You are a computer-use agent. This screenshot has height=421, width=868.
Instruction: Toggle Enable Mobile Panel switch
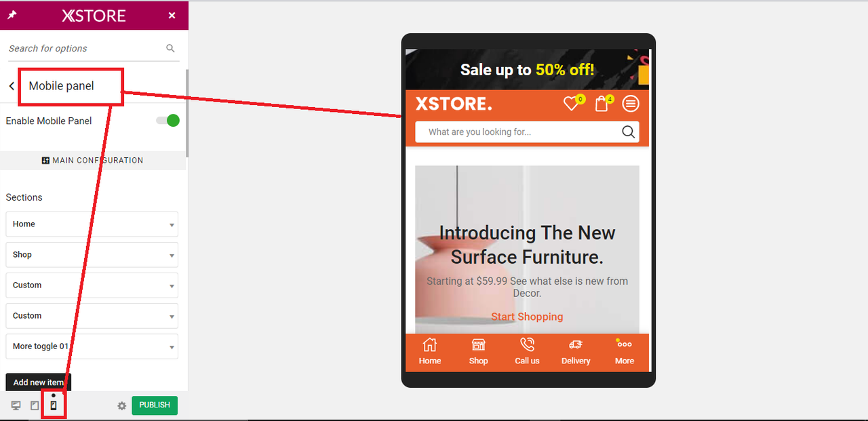coord(167,121)
